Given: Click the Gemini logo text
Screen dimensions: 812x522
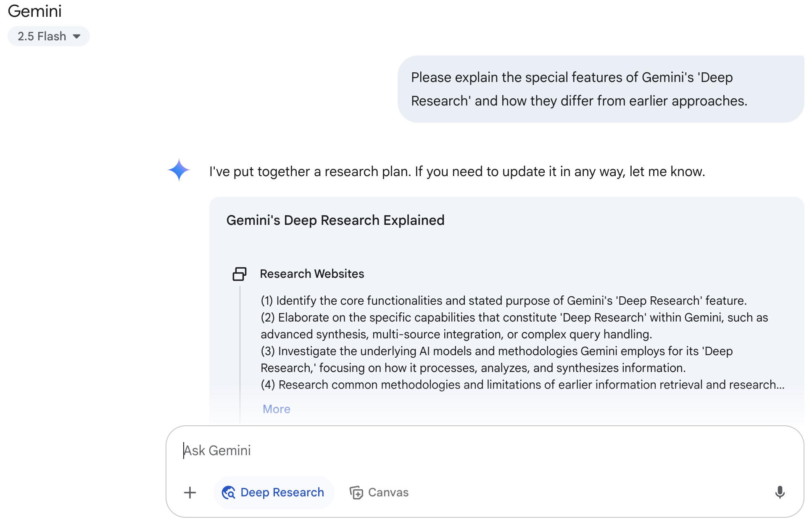Looking at the screenshot, I should (x=34, y=11).
